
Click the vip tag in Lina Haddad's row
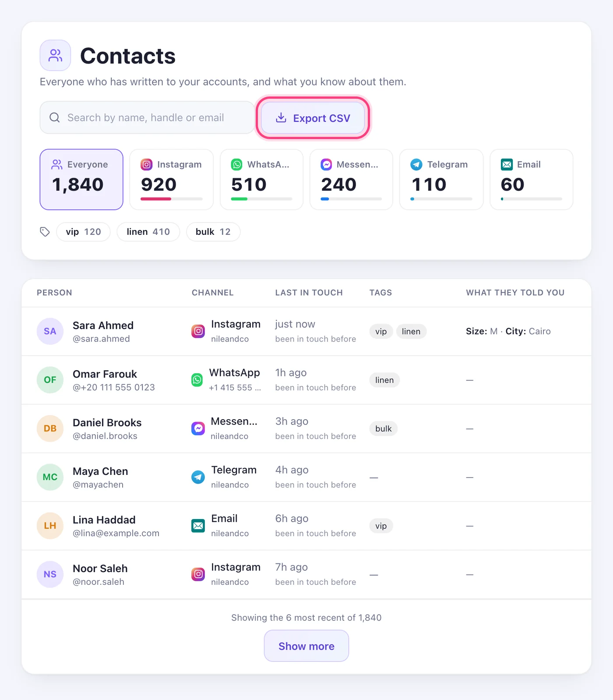[x=381, y=526]
